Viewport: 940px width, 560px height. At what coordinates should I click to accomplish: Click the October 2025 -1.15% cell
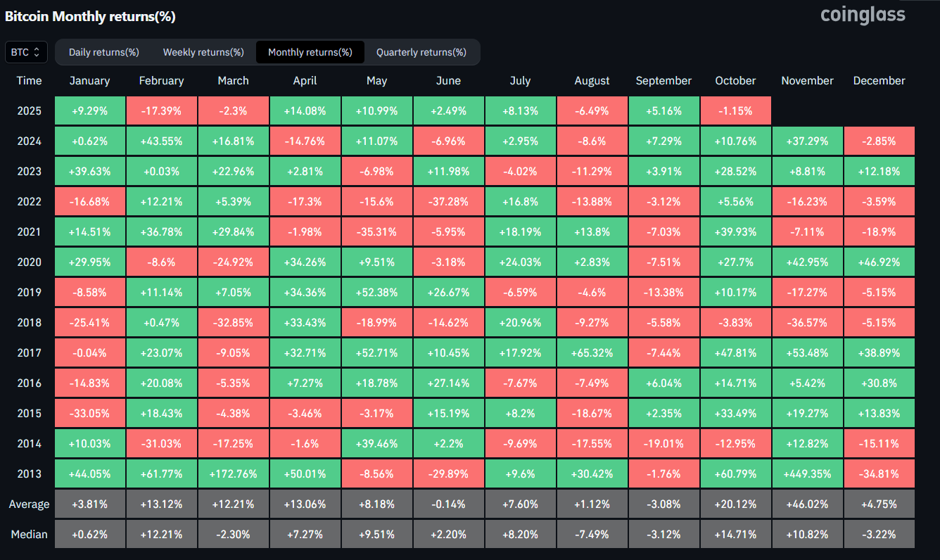coord(735,110)
